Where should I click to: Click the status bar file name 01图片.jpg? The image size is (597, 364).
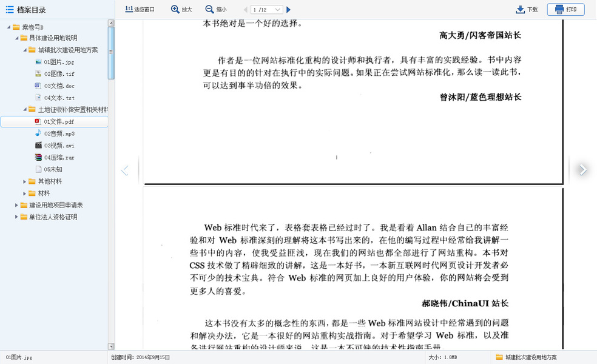(x=19, y=357)
